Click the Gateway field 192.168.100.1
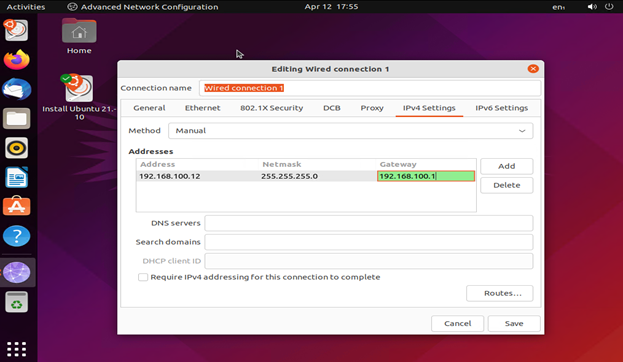The width and height of the screenshot is (623, 362). point(426,176)
